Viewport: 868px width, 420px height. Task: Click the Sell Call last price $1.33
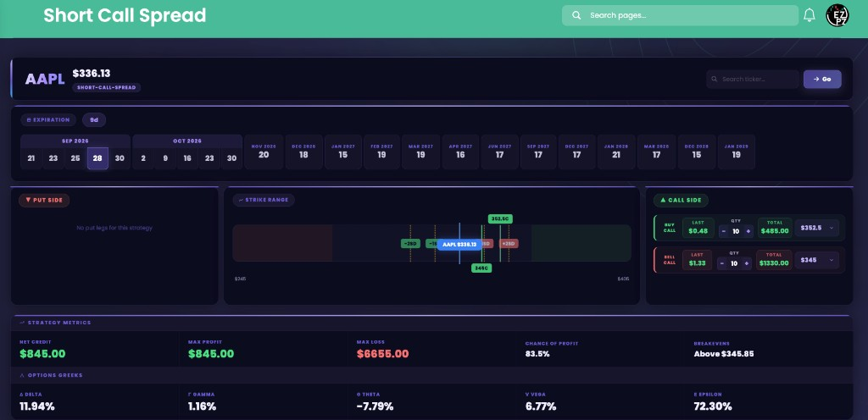coord(697,263)
